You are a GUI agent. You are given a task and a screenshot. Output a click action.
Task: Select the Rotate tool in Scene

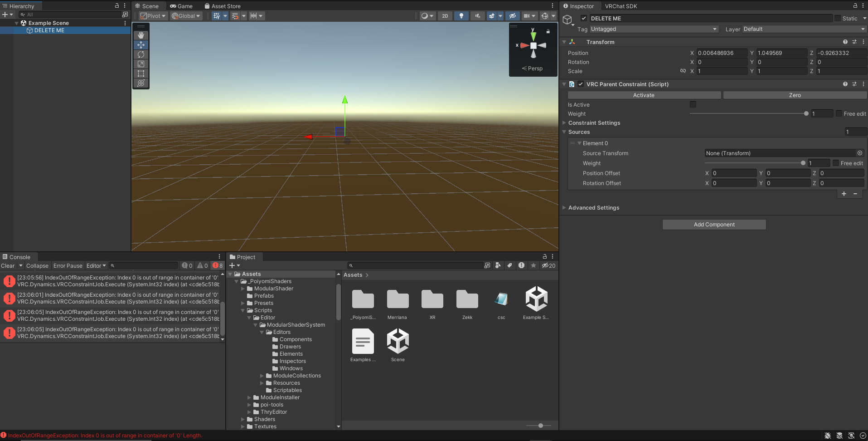(x=141, y=54)
